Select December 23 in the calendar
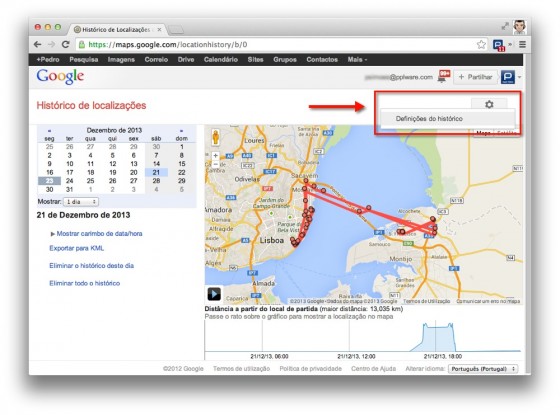Image resolution: width=560 pixels, height=415 pixels. pyautogui.click(x=49, y=181)
